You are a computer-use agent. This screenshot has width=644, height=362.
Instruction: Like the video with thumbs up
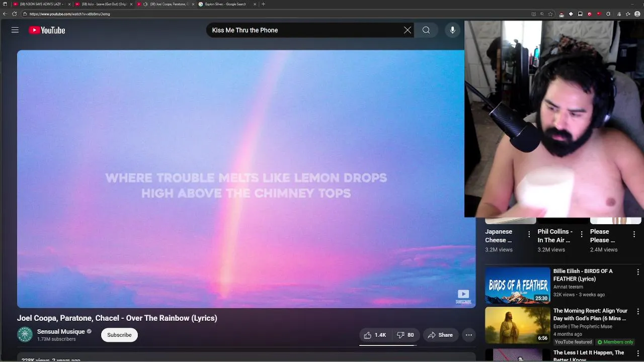375,335
